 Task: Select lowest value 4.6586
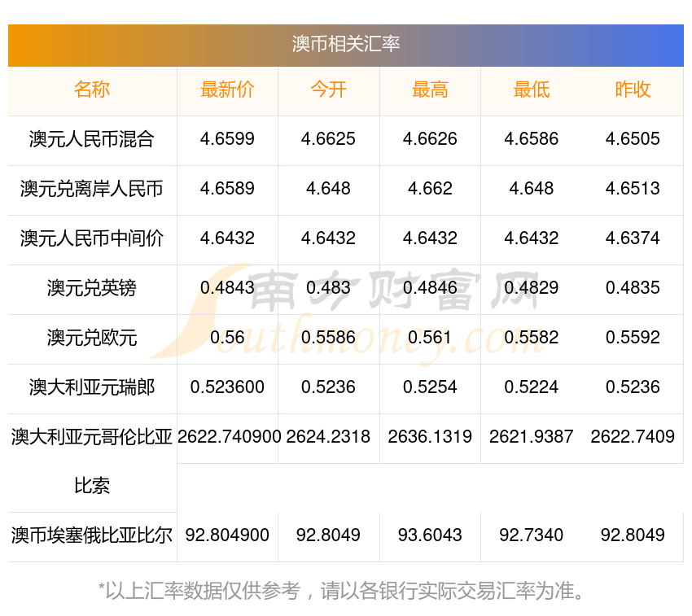pyautogui.click(x=532, y=139)
